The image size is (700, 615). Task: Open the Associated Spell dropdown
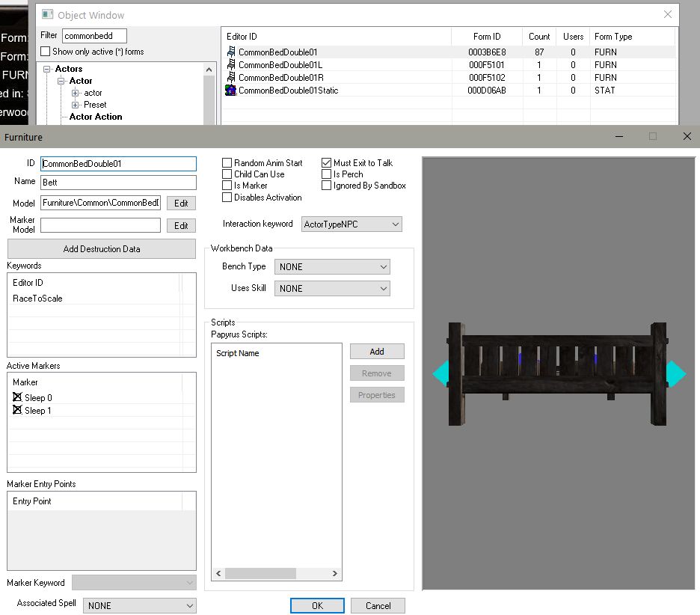click(140, 606)
